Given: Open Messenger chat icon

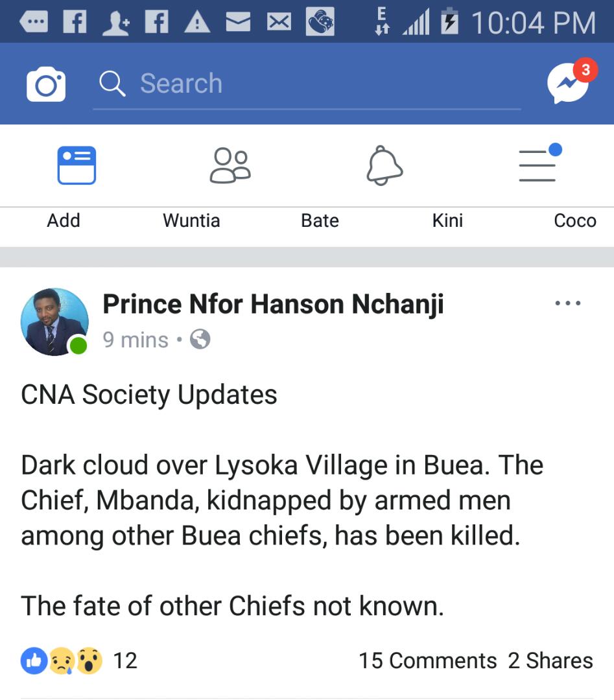Looking at the screenshot, I should point(567,84).
